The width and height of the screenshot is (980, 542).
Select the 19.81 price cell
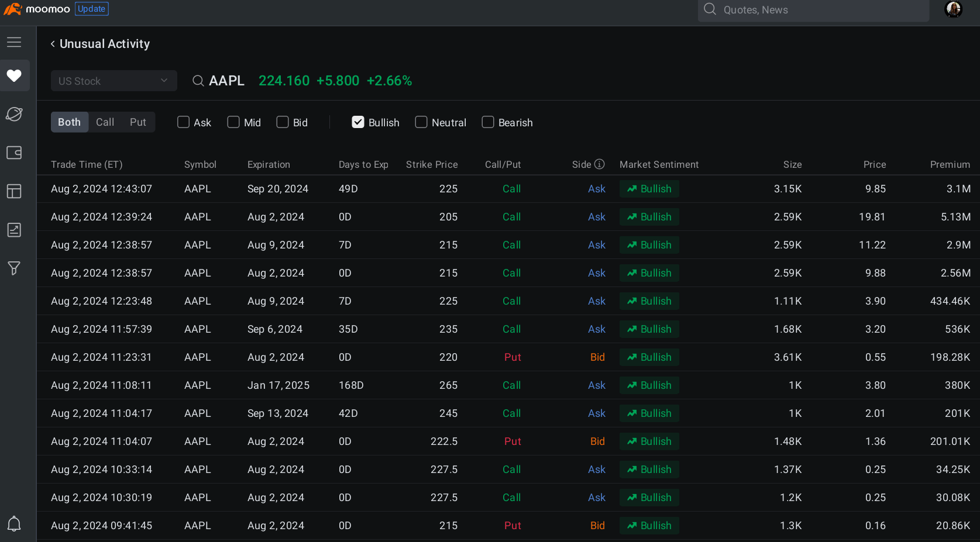coord(872,217)
